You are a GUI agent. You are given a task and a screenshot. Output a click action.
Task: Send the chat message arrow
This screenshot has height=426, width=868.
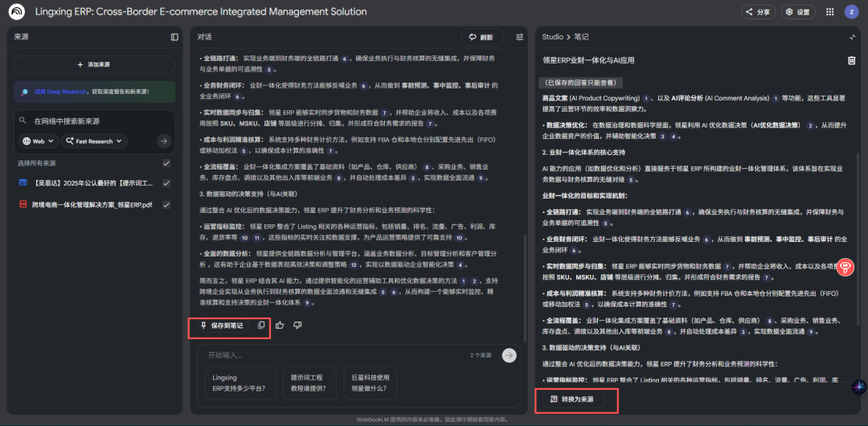pyautogui.click(x=510, y=355)
